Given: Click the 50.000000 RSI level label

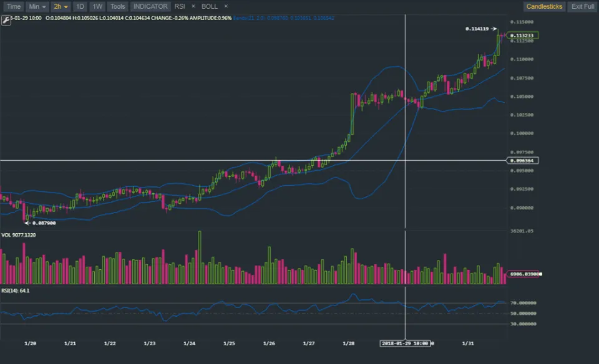Looking at the screenshot, I should point(524,314).
